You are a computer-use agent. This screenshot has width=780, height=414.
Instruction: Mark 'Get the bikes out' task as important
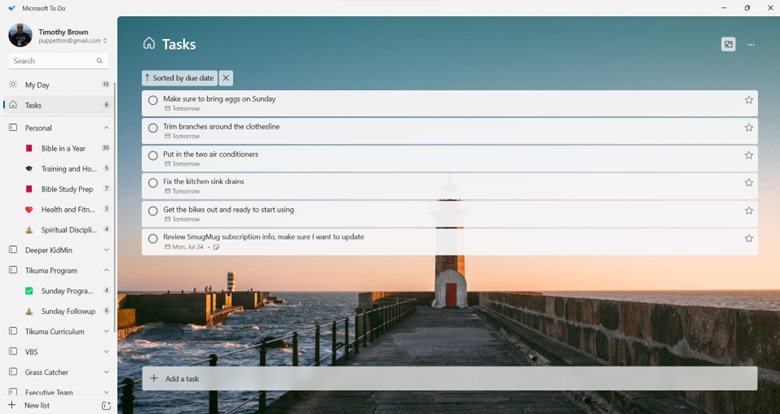[748, 210]
